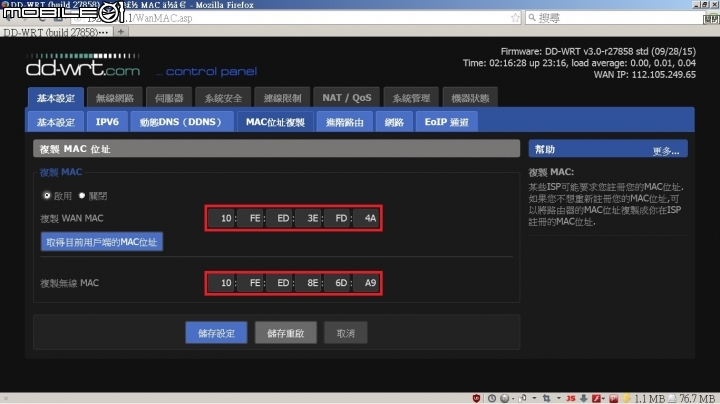Click the red P icon in status bar

click(614, 398)
